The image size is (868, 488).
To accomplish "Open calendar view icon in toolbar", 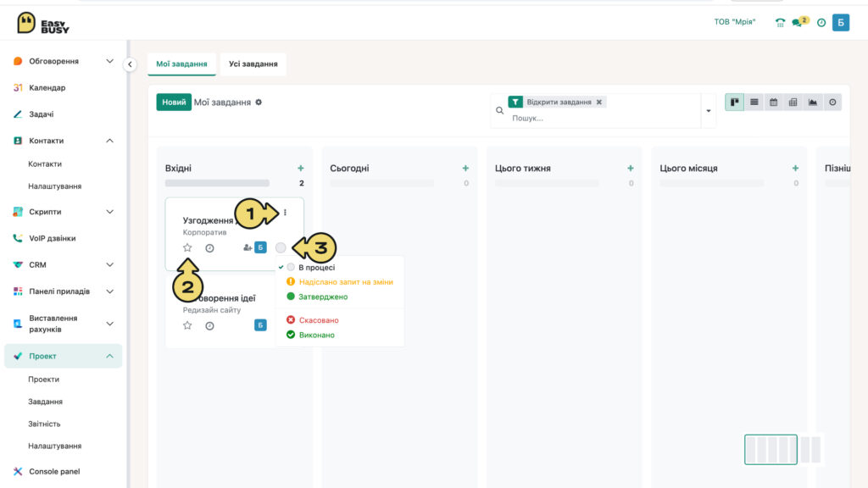I will [x=773, y=103].
